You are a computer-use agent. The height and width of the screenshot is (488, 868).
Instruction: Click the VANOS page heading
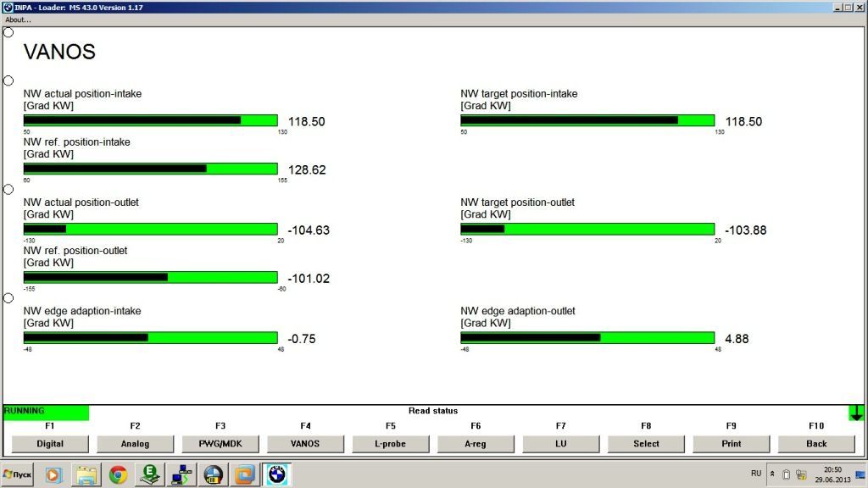[59, 52]
